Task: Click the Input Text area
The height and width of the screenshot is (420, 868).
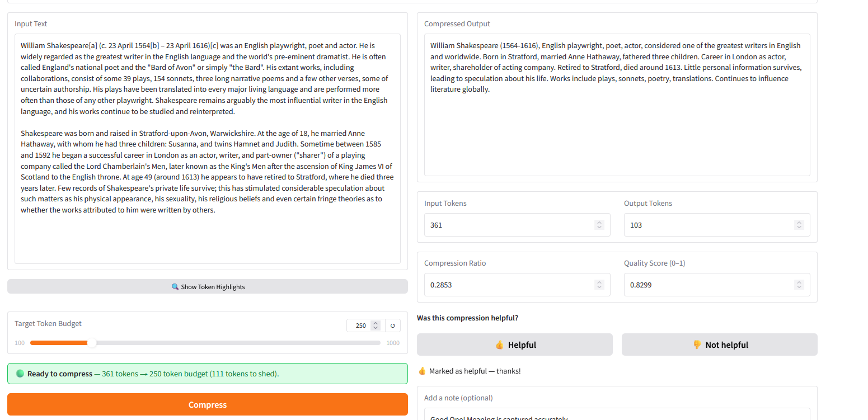Action: pos(207,149)
